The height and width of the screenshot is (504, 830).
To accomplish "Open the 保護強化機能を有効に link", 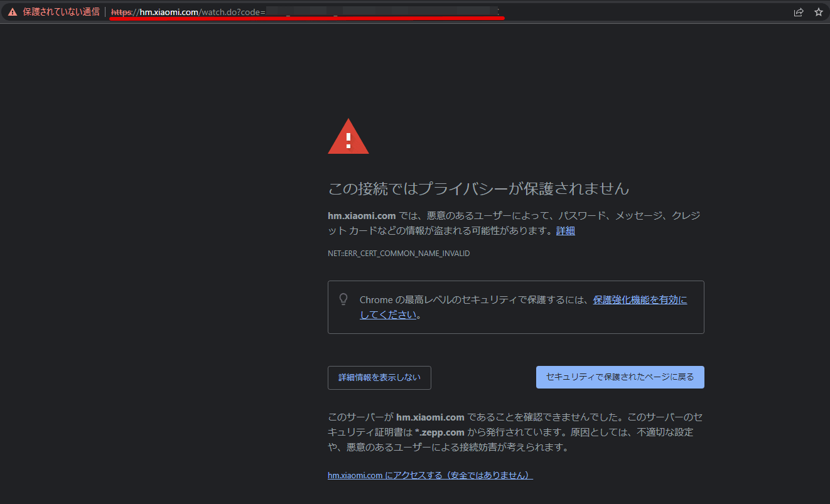I will tap(640, 300).
